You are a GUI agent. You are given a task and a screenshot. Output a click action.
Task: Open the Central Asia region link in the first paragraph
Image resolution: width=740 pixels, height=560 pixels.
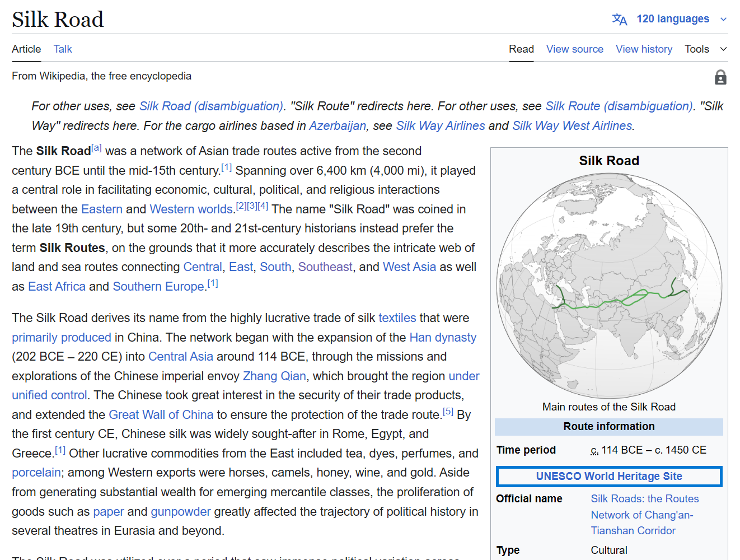(x=203, y=267)
